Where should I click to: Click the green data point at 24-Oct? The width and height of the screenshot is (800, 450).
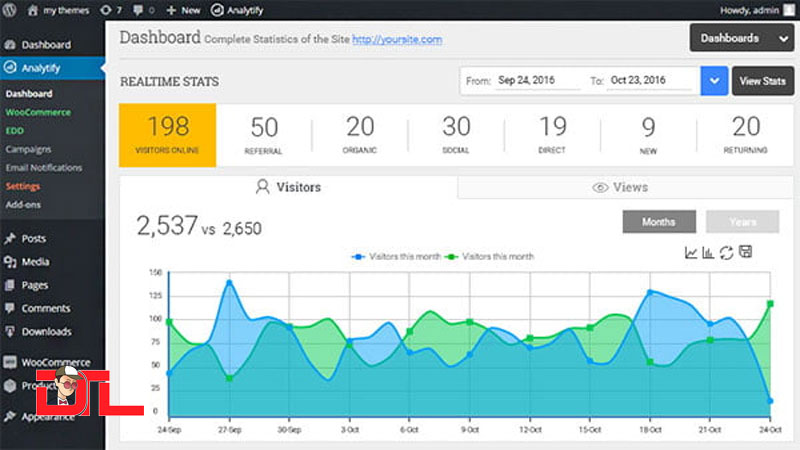coord(770,304)
